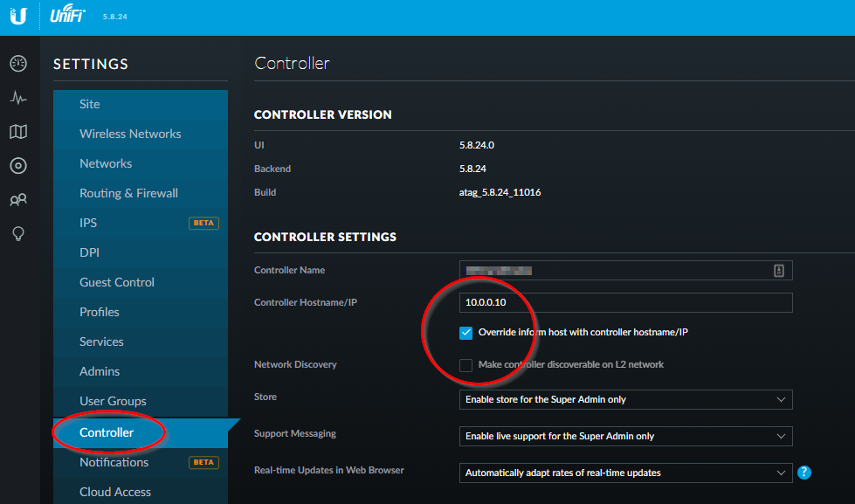Open the Support Messaging dropdown
Screen dimensions: 855x504
coord(625,437)
